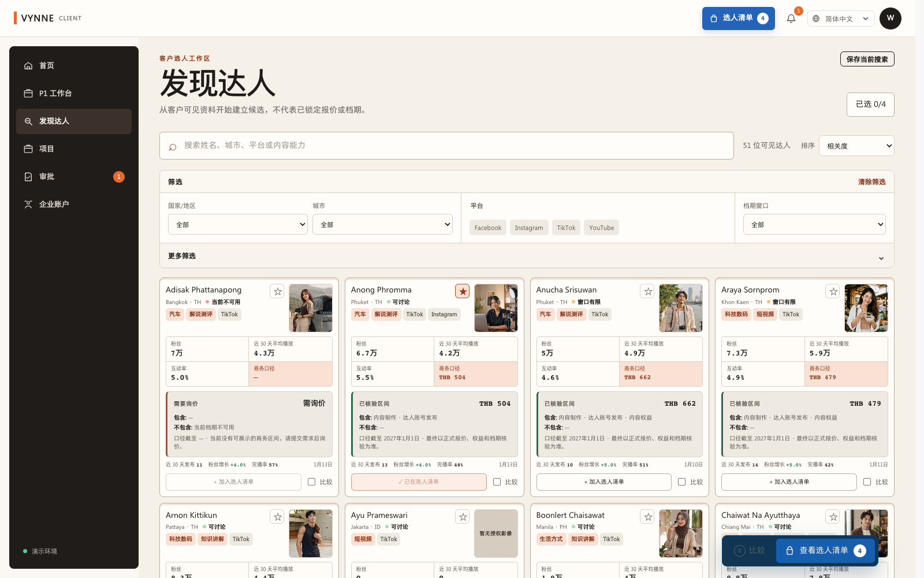Open the 排序 相关度 dropdown

(x=857, y=146)
